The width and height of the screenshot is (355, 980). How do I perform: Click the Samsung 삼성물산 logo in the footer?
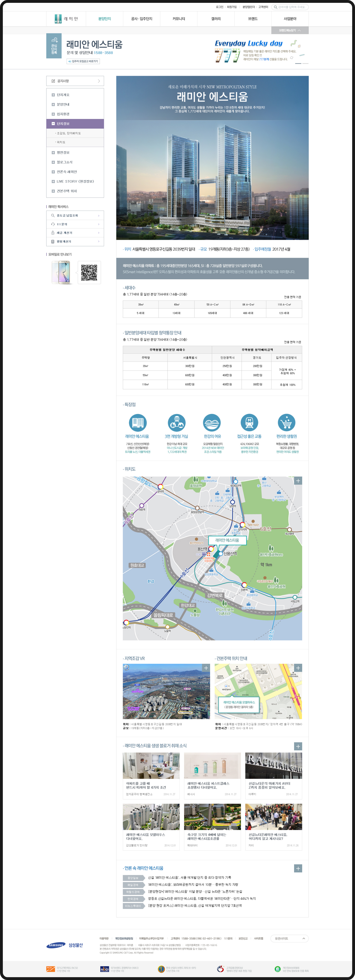point(65,945)
